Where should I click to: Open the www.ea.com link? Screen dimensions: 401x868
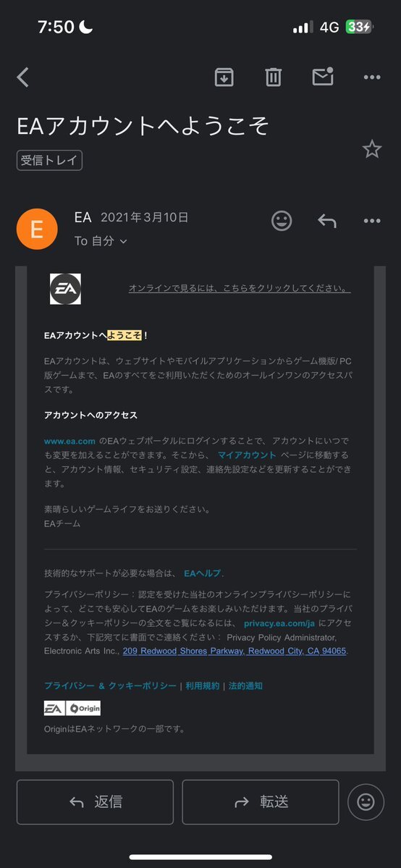click(x=69, y=441)
